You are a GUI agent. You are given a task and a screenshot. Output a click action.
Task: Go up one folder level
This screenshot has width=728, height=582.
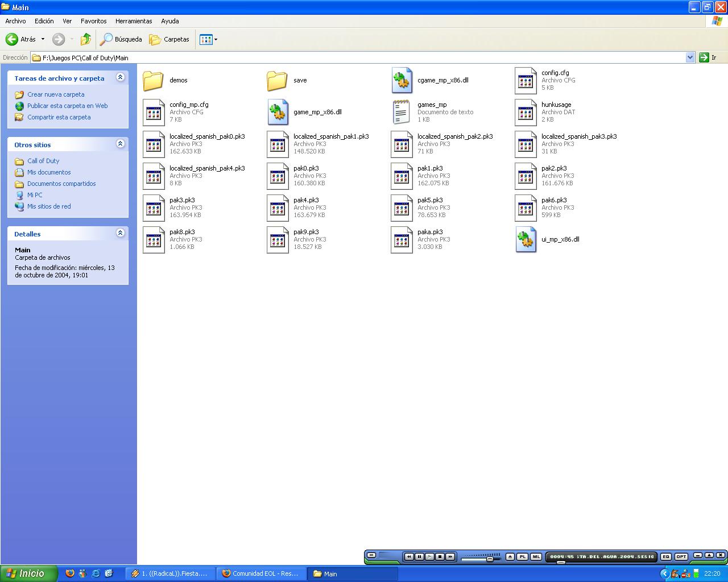tap(86, 39)
